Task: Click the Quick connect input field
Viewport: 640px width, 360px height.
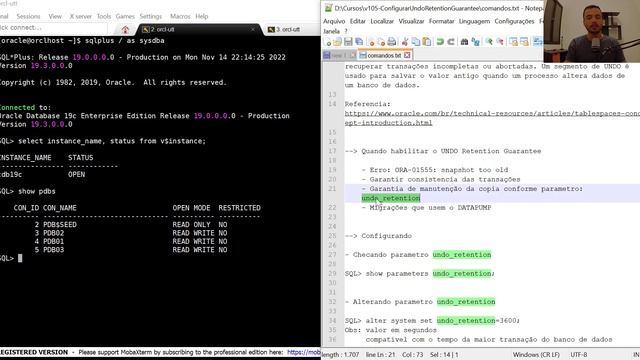Action: tap(53, 28)
